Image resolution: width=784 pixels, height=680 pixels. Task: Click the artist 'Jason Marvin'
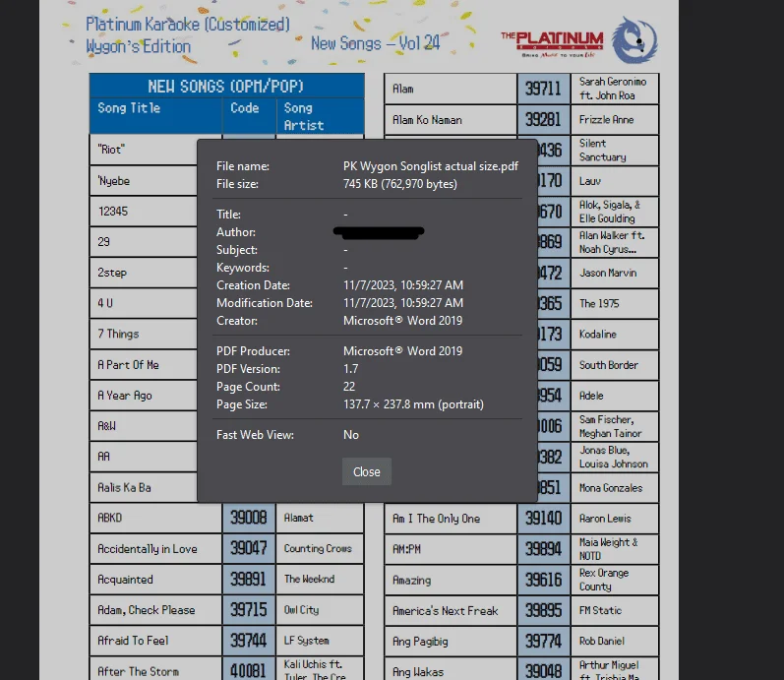coord(609,273)
